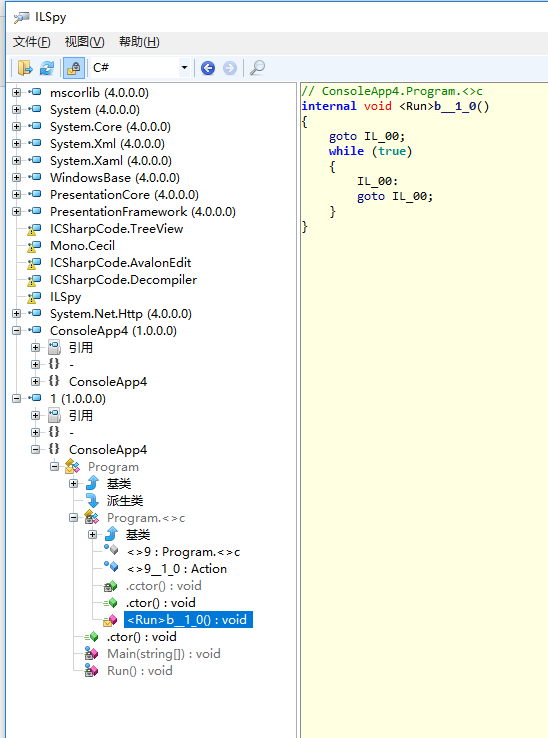The width and height of the screenshot is (548, 738).
Task: Click the Forward navigation arrow
Action: click(x=229, y=68)
